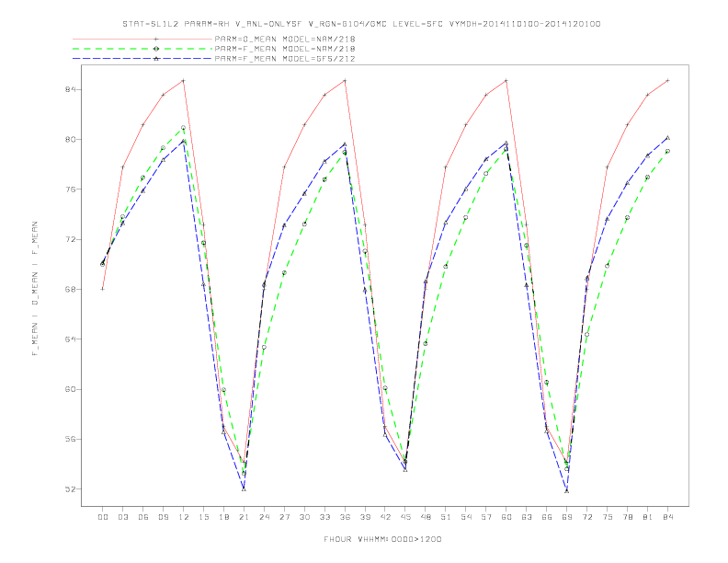Click x-axis forecast hour 84

[667, 517]
